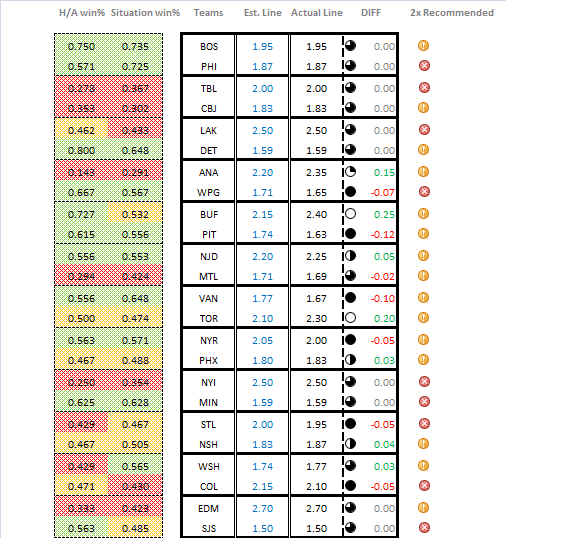Select the blue Est. Line 2.70 cell for EDM
The image size is (586, 560).
(262, 509)
